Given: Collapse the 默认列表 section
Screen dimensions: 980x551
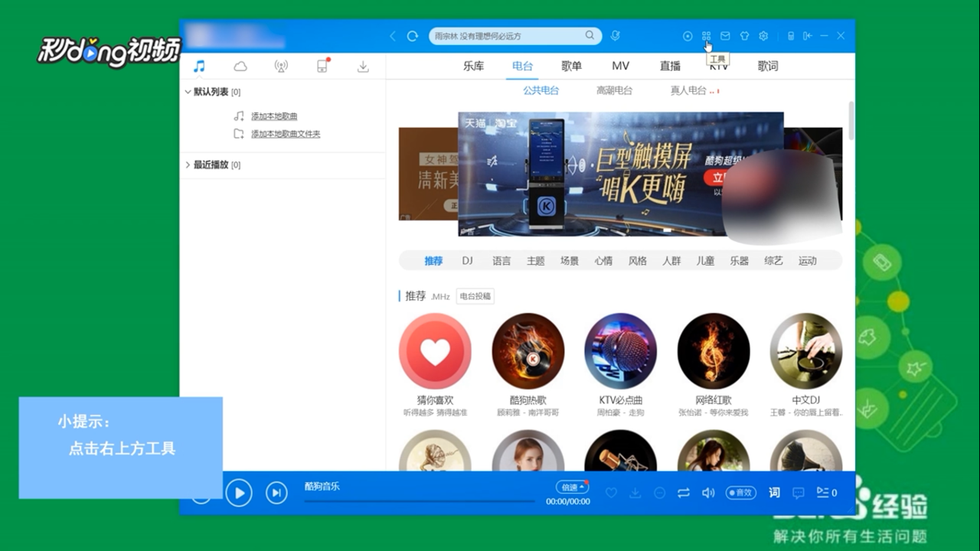Looking at the screenshot, I should pos(188,92).
